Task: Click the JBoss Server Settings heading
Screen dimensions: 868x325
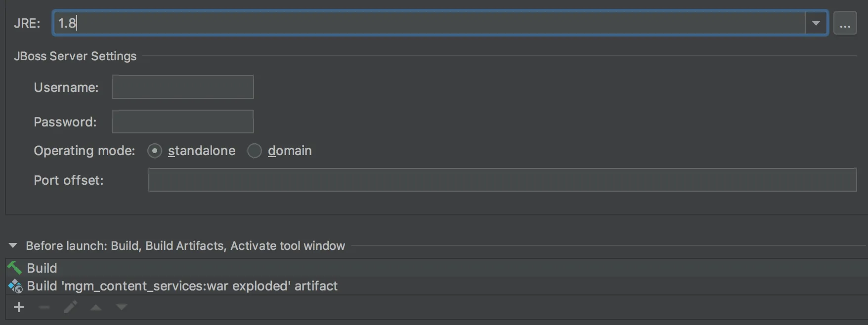Action: (75, 56)
